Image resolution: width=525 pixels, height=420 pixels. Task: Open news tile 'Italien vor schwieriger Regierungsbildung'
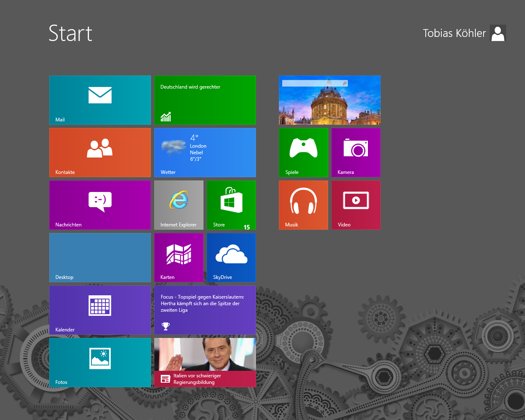205,363
